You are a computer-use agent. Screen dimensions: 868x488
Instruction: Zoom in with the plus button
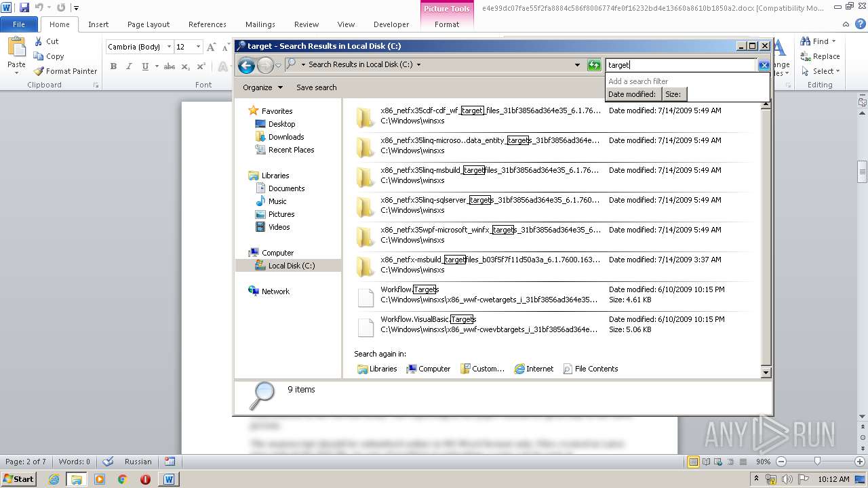click(859, 462)
